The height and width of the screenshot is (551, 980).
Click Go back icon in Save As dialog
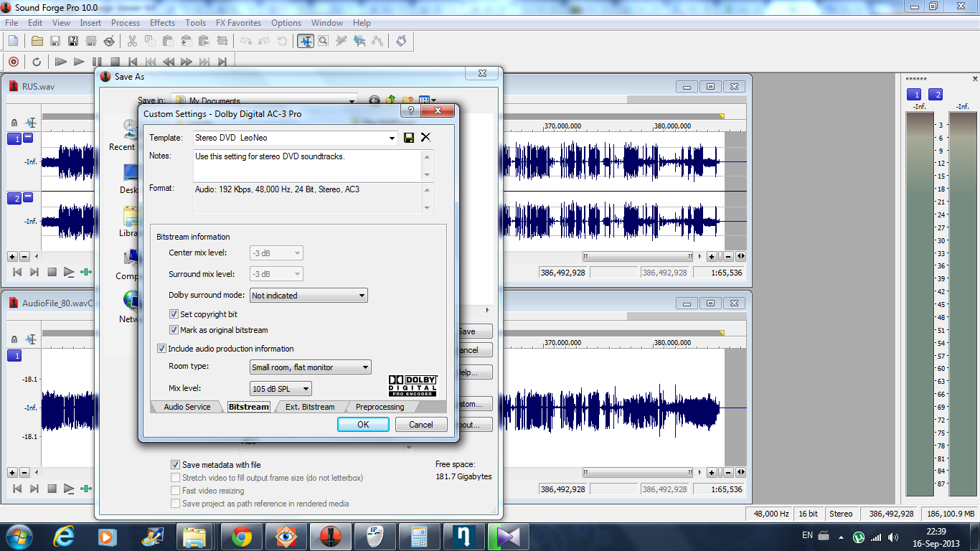click(x=374, y=100)
